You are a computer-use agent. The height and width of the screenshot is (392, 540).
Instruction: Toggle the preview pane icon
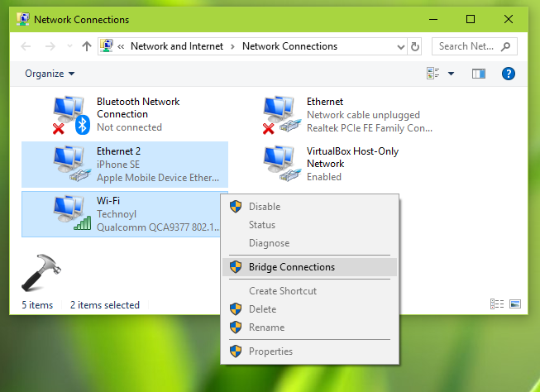[478, 74]
